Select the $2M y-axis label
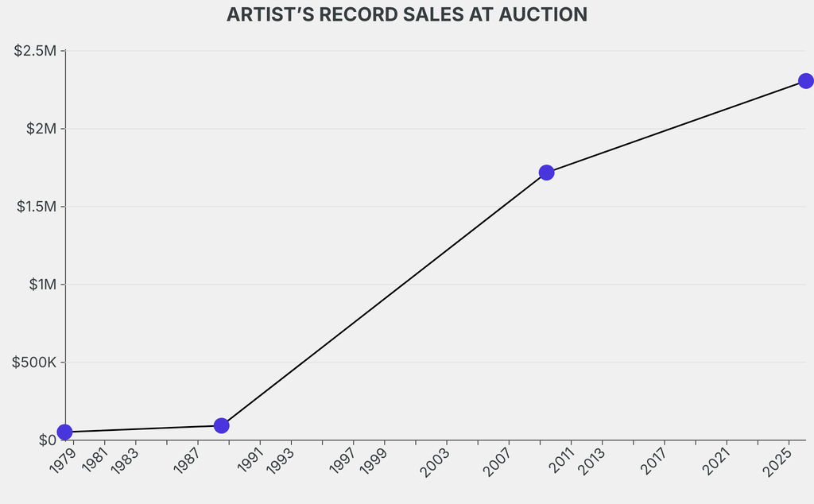Viewport: 814px width, 504px height. click(x=41, y=129)
